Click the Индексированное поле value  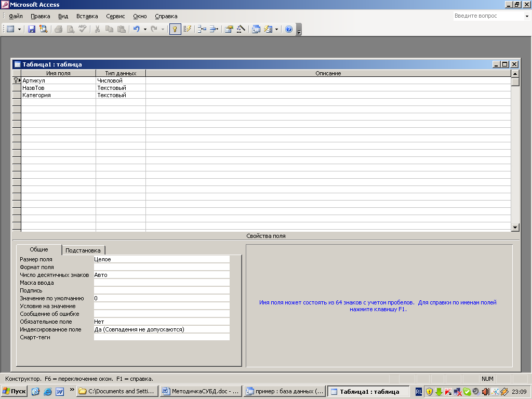tap(162, 329)
